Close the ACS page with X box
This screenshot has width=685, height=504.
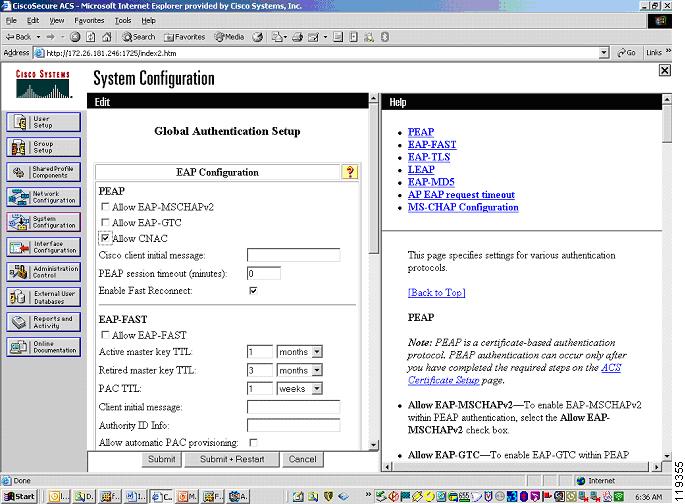tap(664, 70)
